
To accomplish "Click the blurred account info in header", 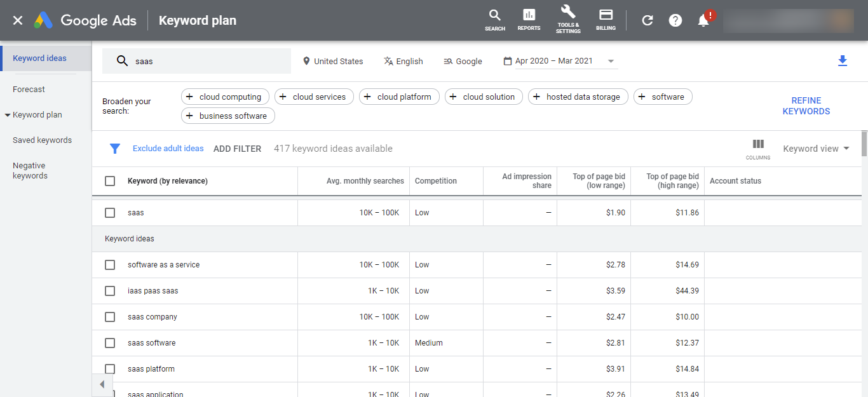I will (x=789, y=20).
